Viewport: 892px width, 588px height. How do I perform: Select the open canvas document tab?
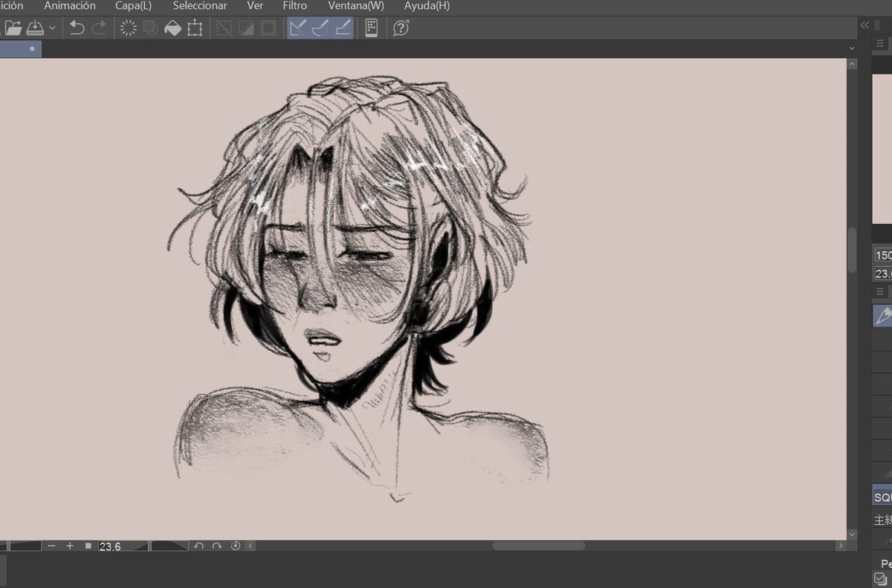point(21,49)
